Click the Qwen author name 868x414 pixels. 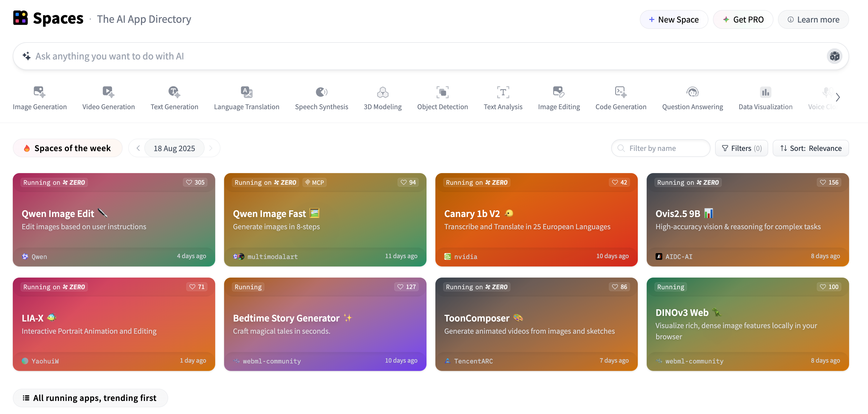click(39, 256)
